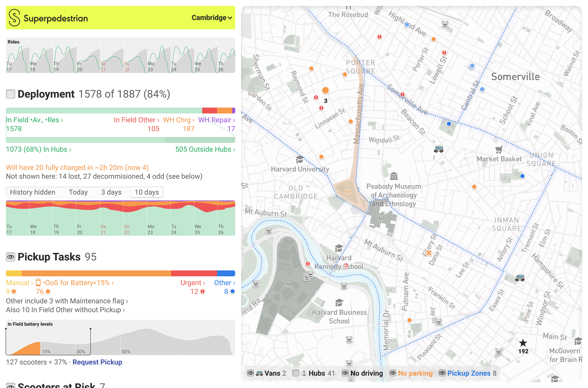
Task: Click the skull marker near Highland Ave
Action: point(445,24)
